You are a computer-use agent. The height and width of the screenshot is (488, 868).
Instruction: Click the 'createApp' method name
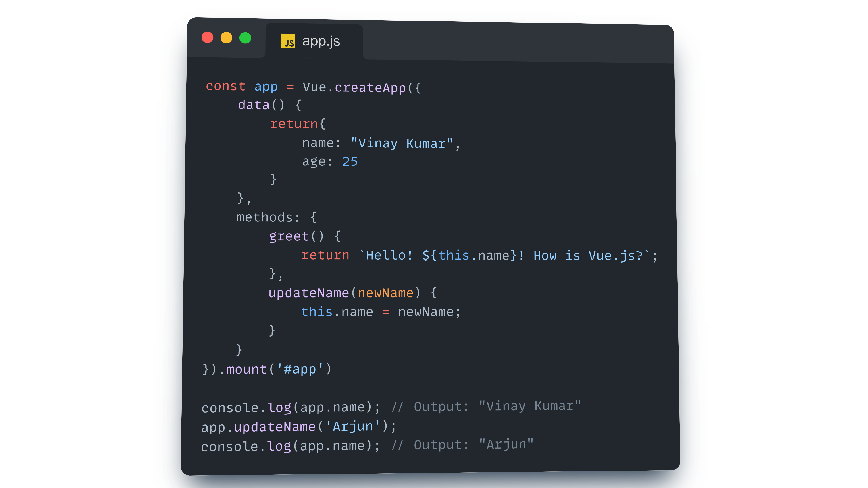(370, 88)
